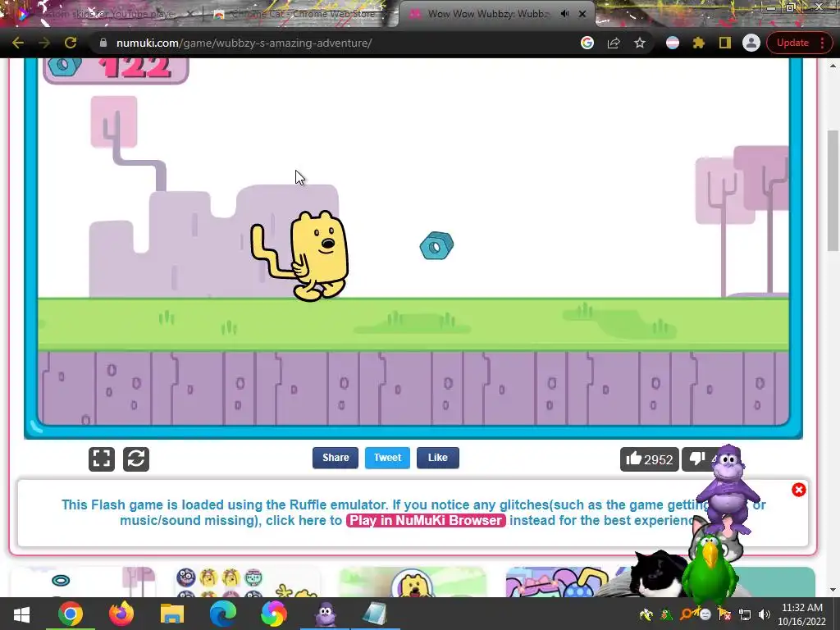Viewport: 840px width, 630px height.
Task: Click the green parrot system tray icon
Action: (666, 614)
